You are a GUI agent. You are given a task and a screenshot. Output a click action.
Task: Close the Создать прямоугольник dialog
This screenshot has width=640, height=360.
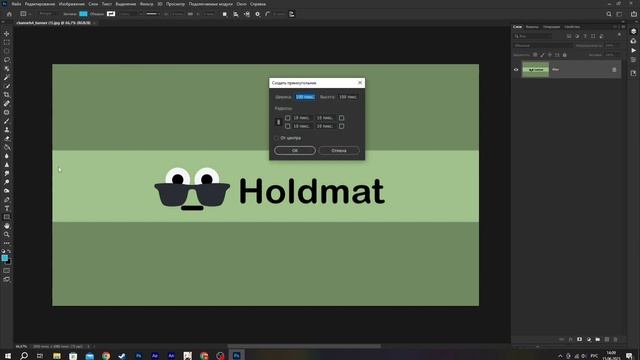(360, 82)
